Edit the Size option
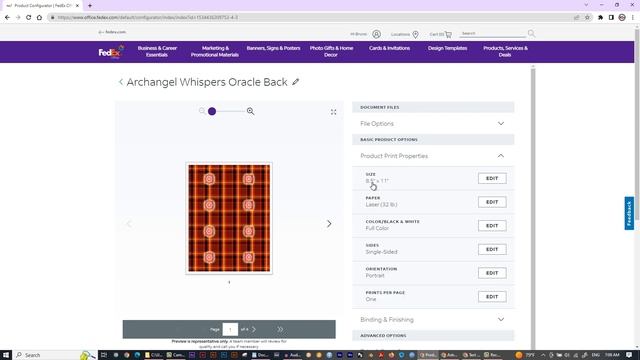This screenshot has height=360, width=640. pyautogui.click(x=492, y=178)
